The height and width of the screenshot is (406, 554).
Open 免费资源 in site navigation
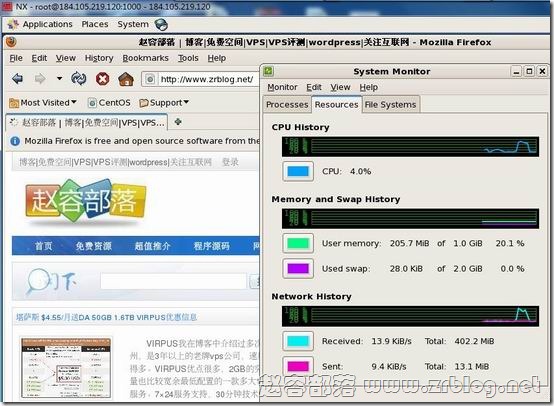tap(93, 246)
